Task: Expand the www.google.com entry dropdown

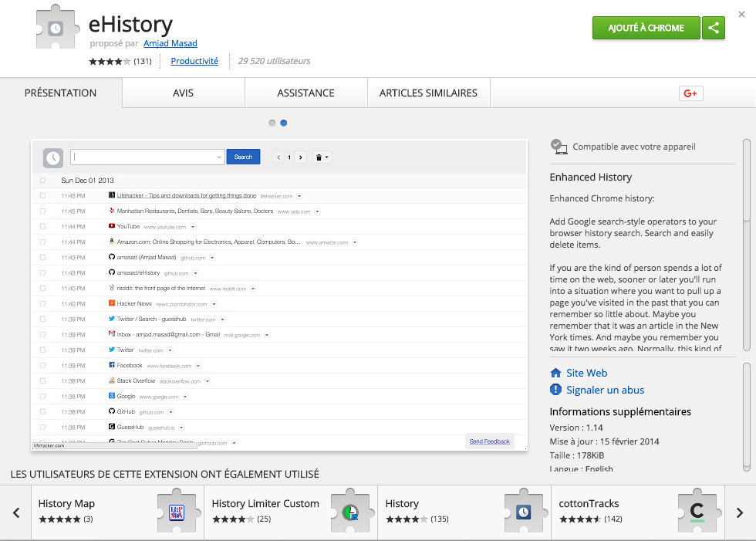Action: [185, 397]
